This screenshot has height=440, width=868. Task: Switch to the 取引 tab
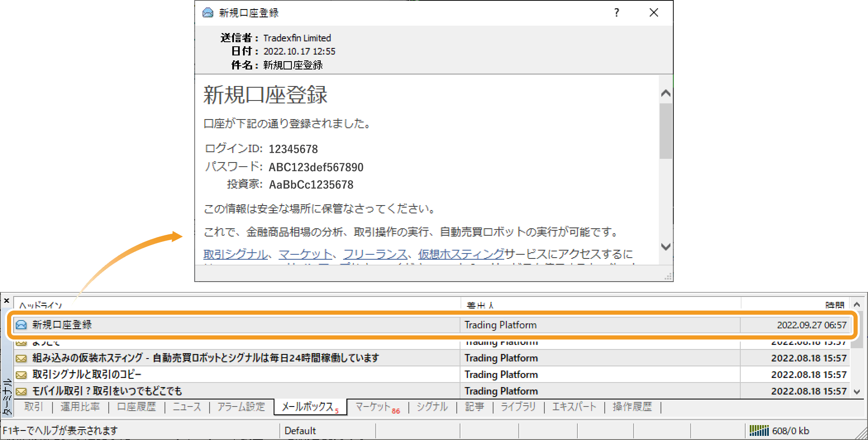pyautogui.click(x=34, y=407)
